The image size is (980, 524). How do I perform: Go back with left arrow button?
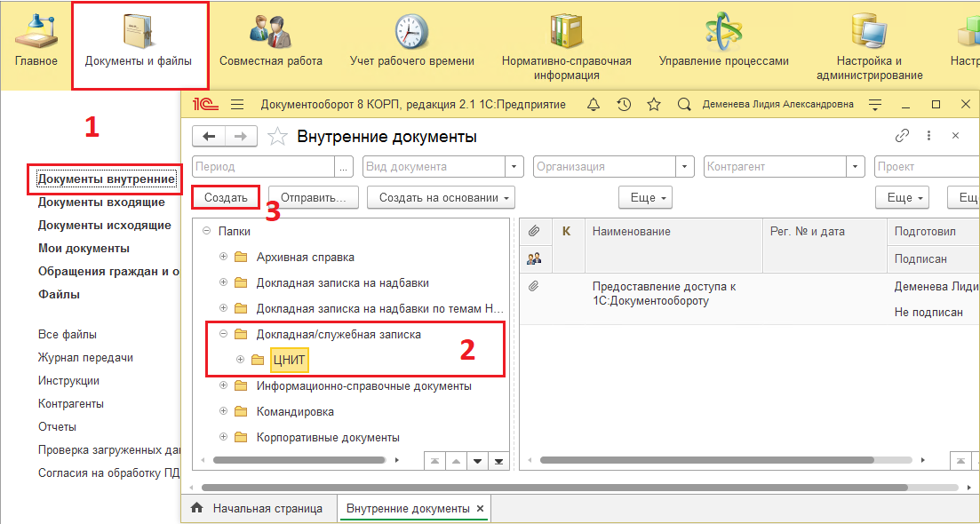tap(209, 136)
